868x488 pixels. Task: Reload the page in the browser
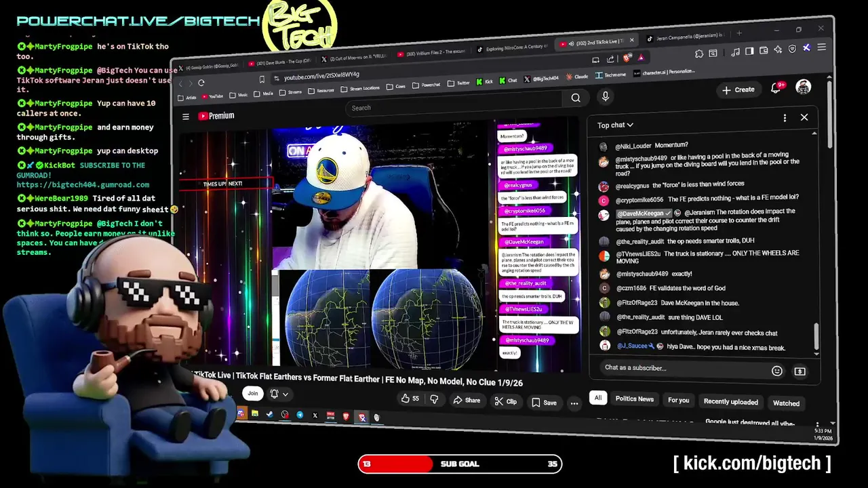(x=201, y=83)
